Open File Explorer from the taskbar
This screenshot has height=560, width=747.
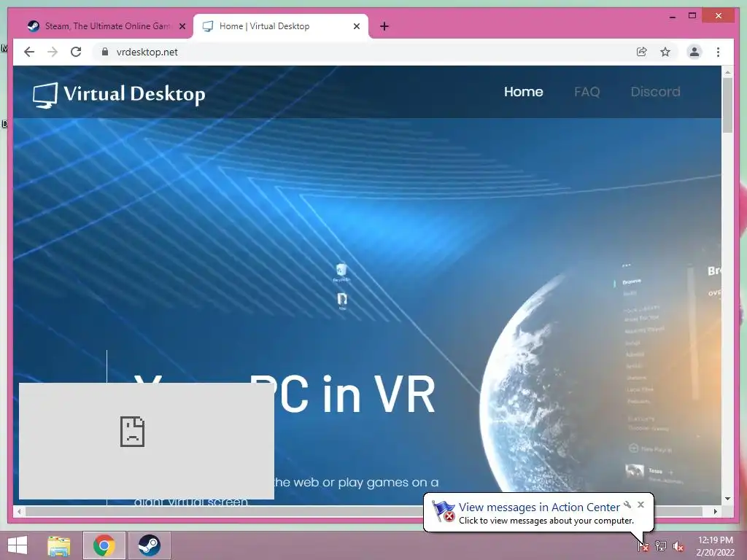(59, 545)
